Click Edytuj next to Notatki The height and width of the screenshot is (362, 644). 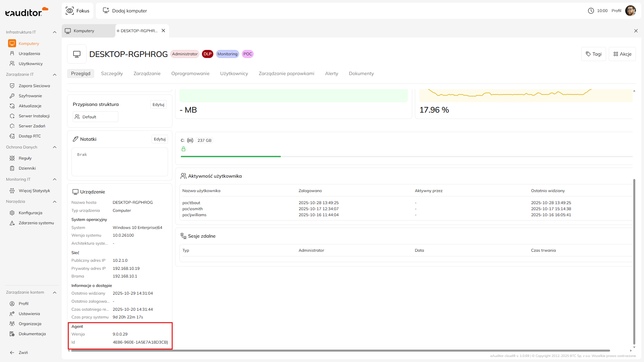pyautogui.click(x=160, y=139)
